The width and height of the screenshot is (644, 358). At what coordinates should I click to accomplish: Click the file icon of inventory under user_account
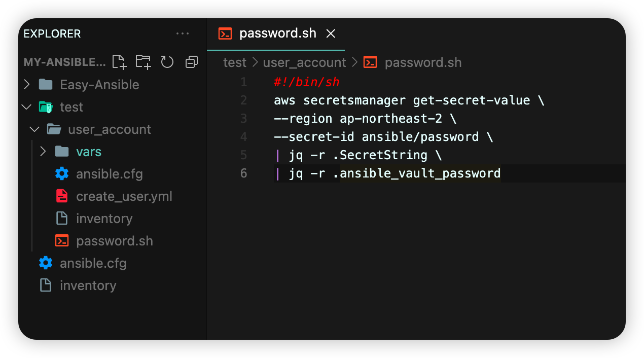click(x=62, y=218)
